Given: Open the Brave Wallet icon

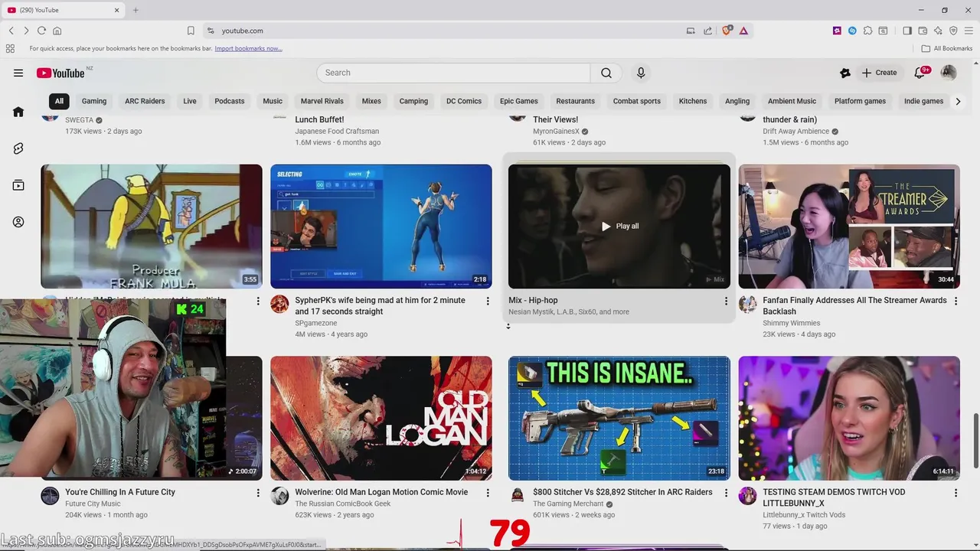Looking at the screenshot, I should pos(923,31).
